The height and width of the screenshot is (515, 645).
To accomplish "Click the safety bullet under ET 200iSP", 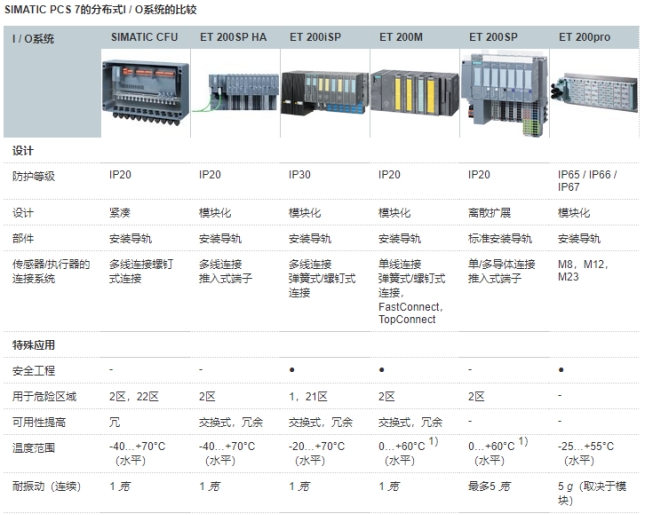I will pos(292,370).
